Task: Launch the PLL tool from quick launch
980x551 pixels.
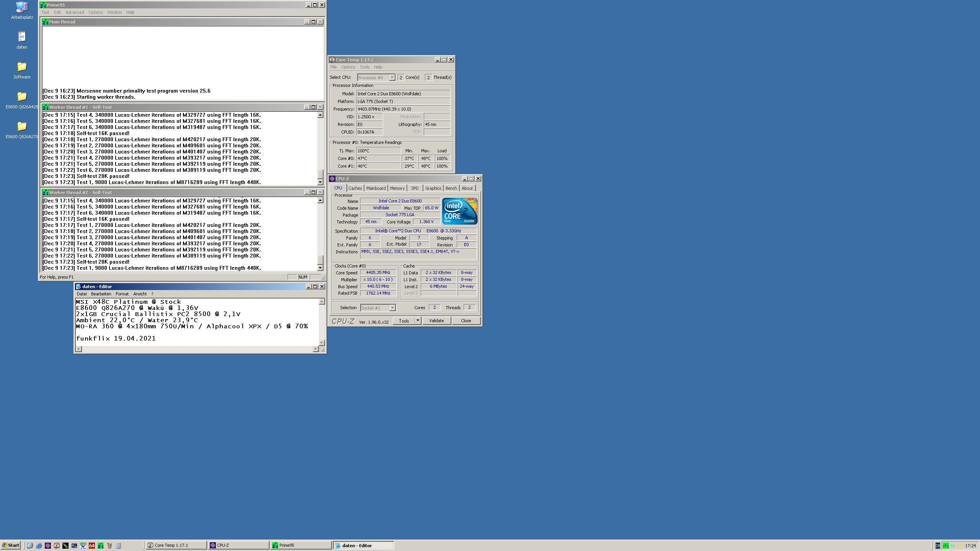Action: pos(74,546)
